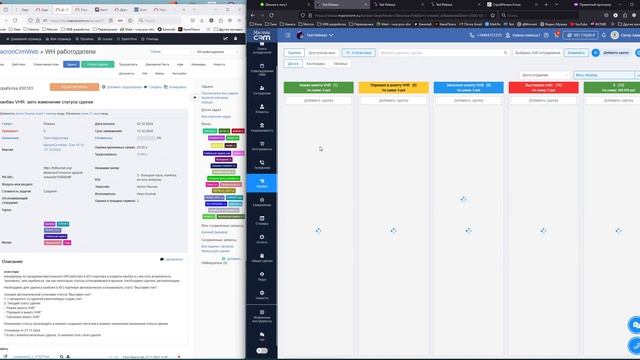Open 'Недвижимость' in the CRM sidebar
The width and height of the screenshot is (640, 360).
click(262, 127)
